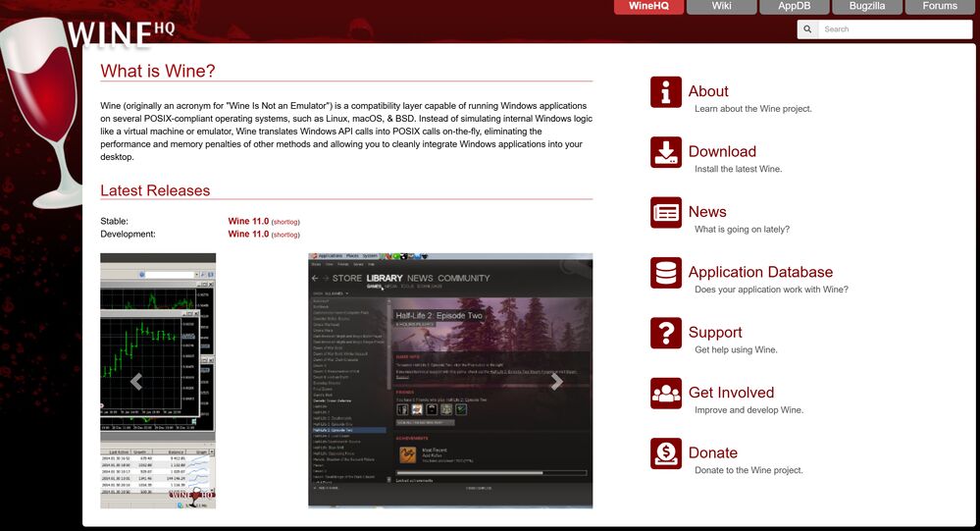Open shortlog link for Development release
The width and height of the screenshot is (980, 531).
285,235
